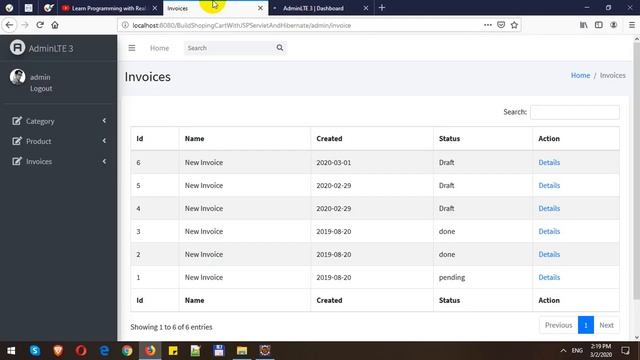Open the Firefox account icon
The image size is (640, 360).
(x=613, y=25)
